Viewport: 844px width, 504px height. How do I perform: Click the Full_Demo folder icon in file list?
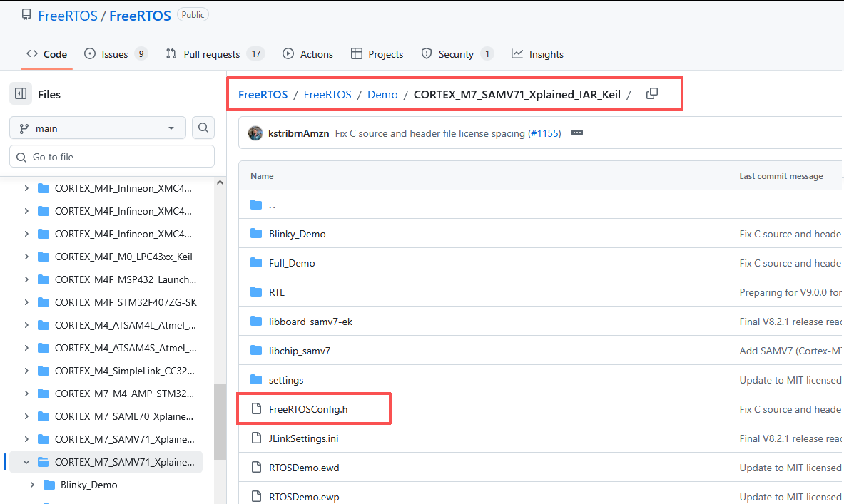tap(256, 262)
